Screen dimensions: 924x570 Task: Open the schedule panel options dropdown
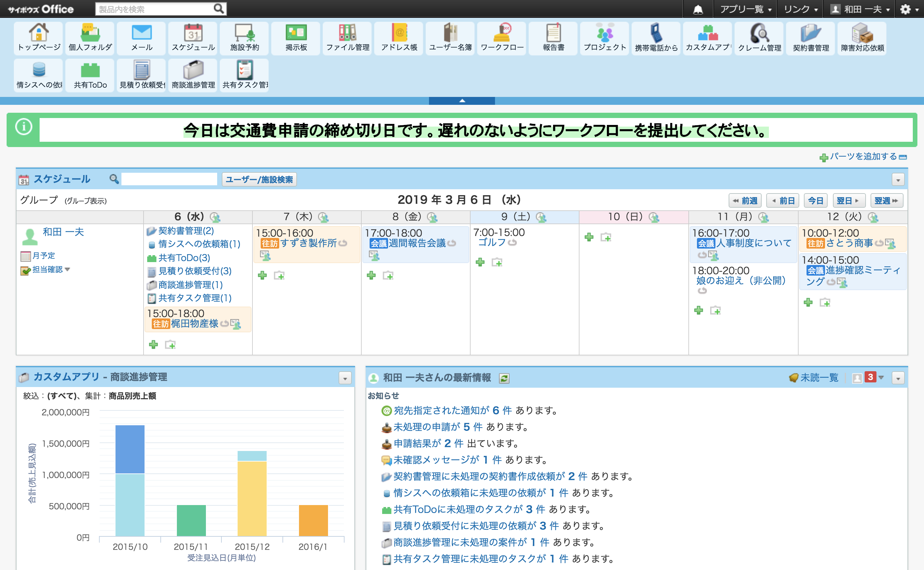pos(898,180)
